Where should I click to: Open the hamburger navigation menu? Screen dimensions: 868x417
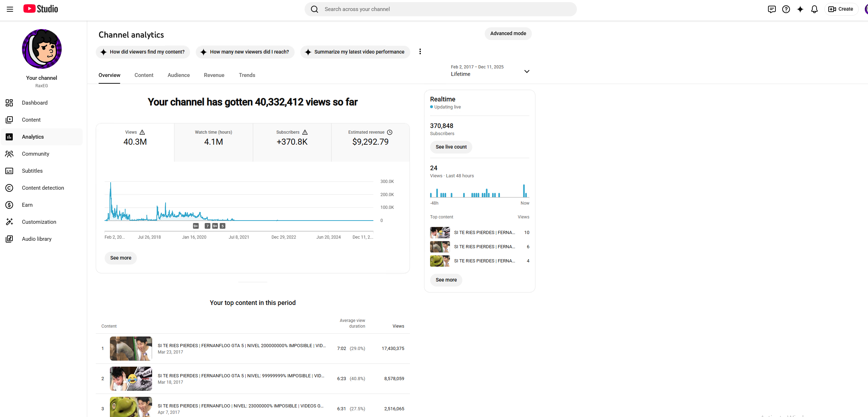[10, 9]
